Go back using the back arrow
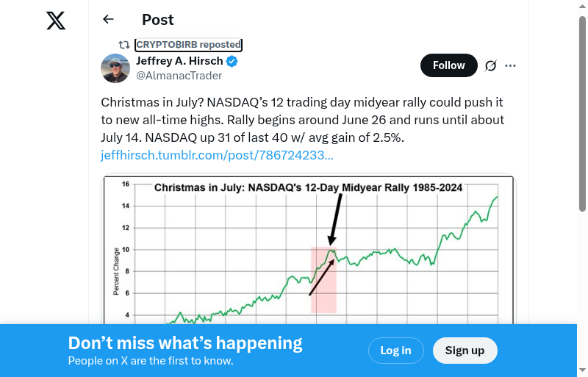 pyautogui.click(x=109, y=20)
